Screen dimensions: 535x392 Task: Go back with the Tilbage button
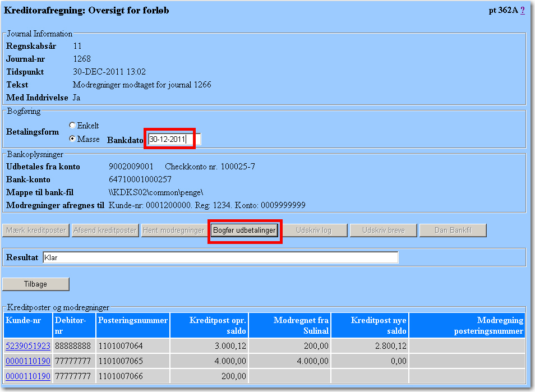click(36, 284)
